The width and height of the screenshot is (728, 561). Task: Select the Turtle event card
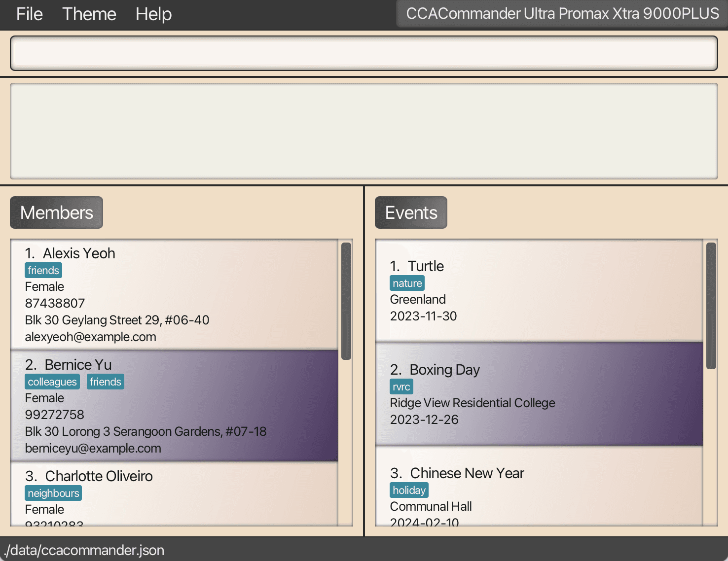coord(539,291)
